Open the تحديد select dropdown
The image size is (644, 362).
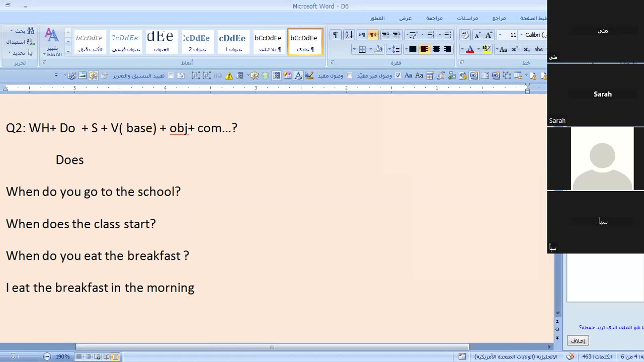click(x=20, y=52)
